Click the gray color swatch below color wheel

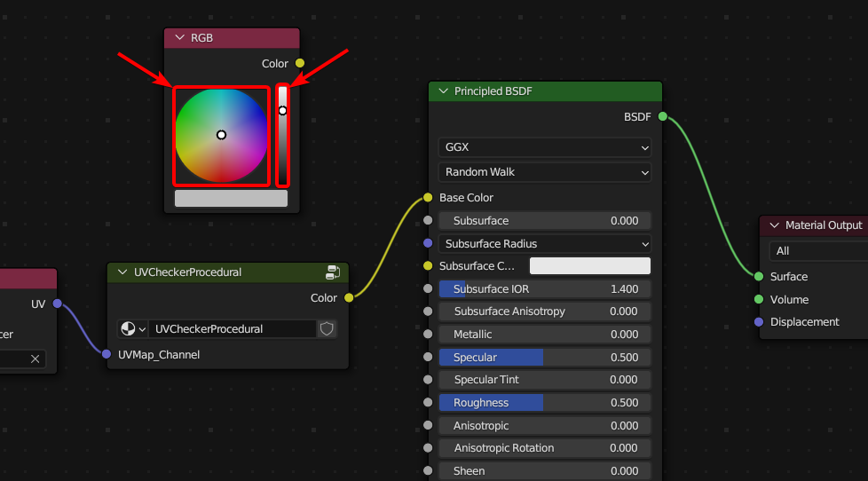coord(231,198)
